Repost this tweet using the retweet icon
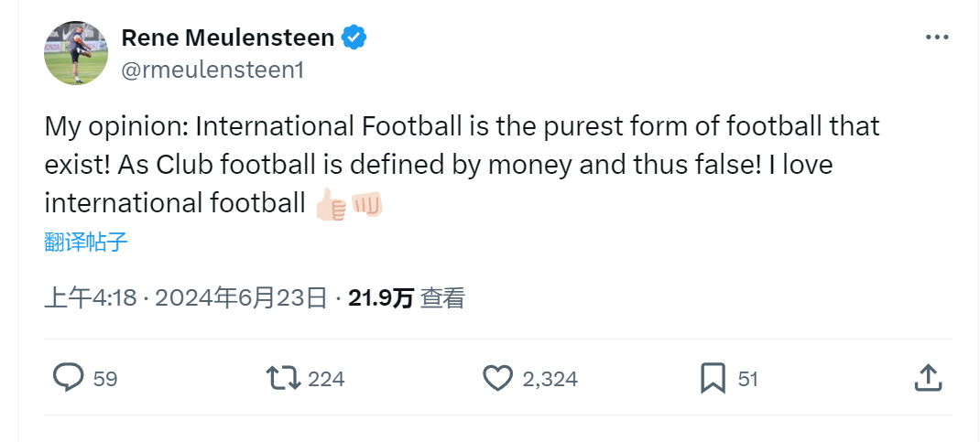The height and width of the screenshot is (442, 980). tap(283, 378)
